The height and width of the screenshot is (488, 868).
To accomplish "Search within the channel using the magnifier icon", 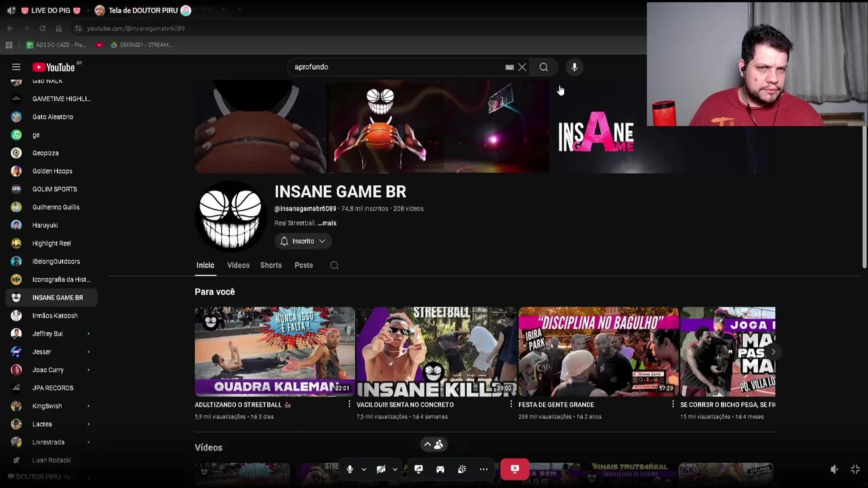I will click(x=334, y=266).
